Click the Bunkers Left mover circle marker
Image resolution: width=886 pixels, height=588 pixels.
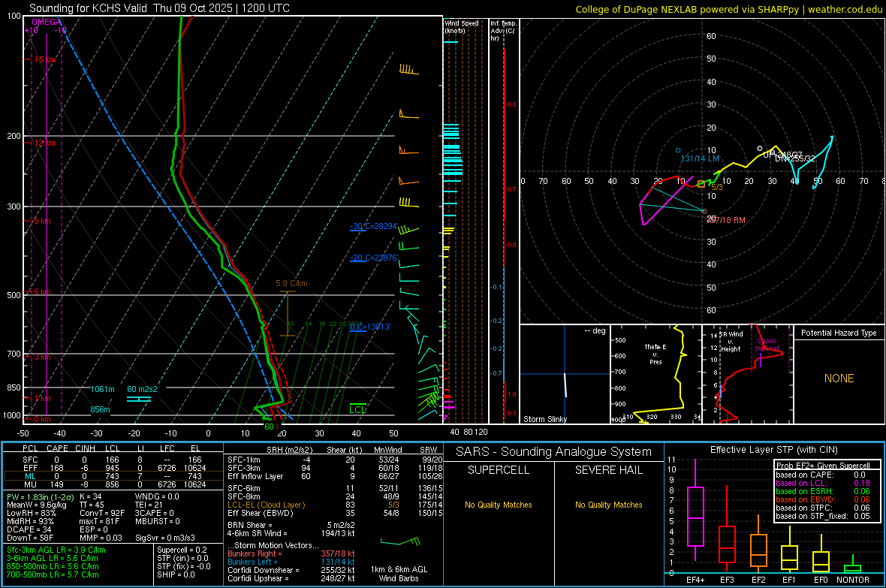click(678, 150)
